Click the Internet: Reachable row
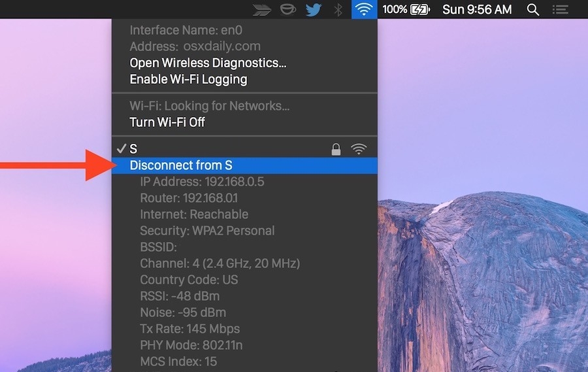 (244, 214)
